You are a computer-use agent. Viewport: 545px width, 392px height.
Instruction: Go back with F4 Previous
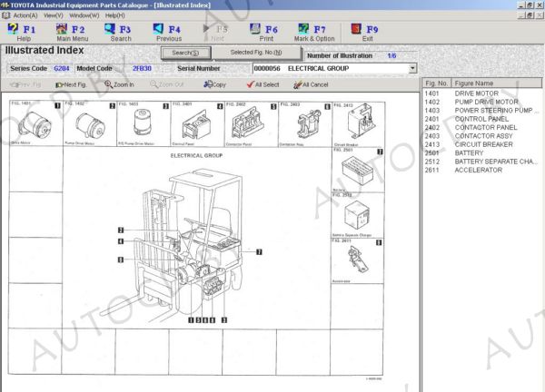tap(168, 33)
